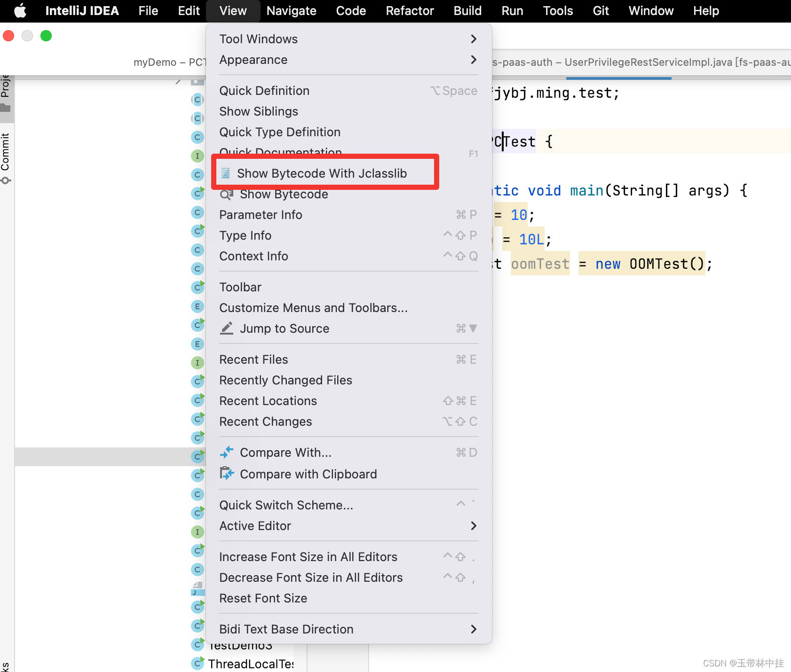Choose Recently Changed Files

(348, 380)
